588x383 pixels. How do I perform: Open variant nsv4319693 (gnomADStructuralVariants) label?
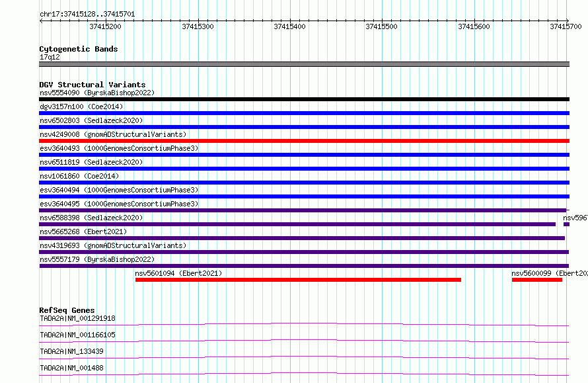(x=113, y=245)
